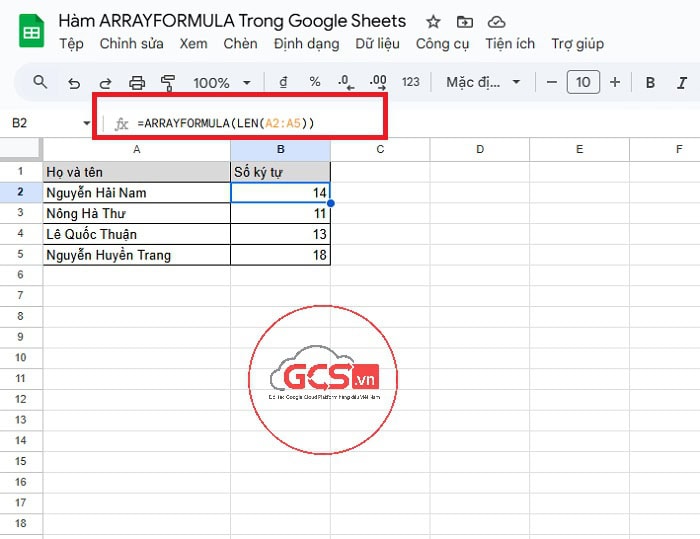700x539 pixels.
Task: Open the search menus magnifier
Action: (x=40, y=82)
